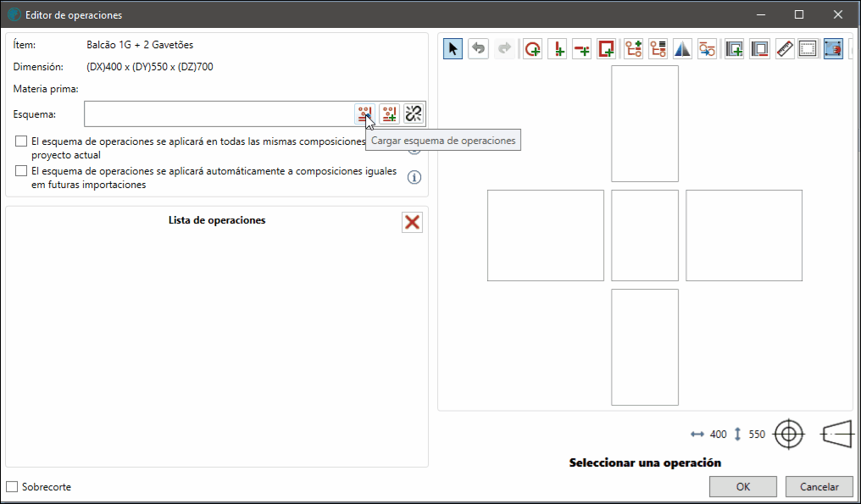Screen dimensions: 861x504
Task: Click the add panel layer icon
Action: 735,49
